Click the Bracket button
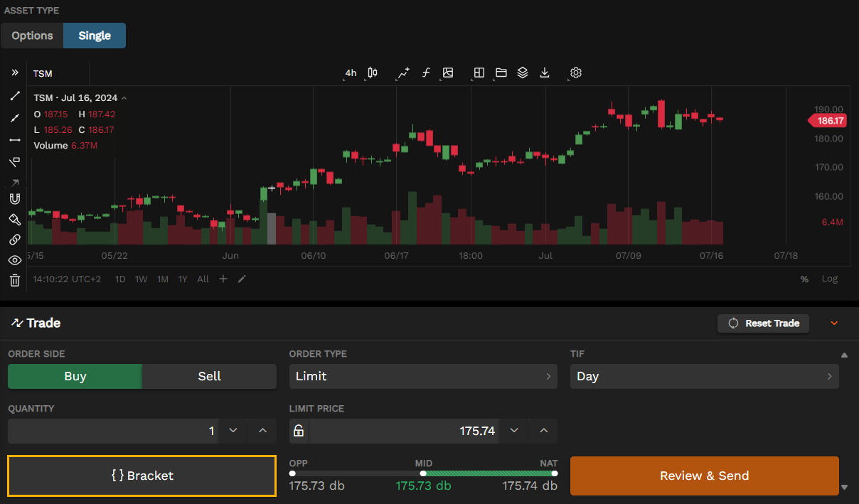 point(142,476)
